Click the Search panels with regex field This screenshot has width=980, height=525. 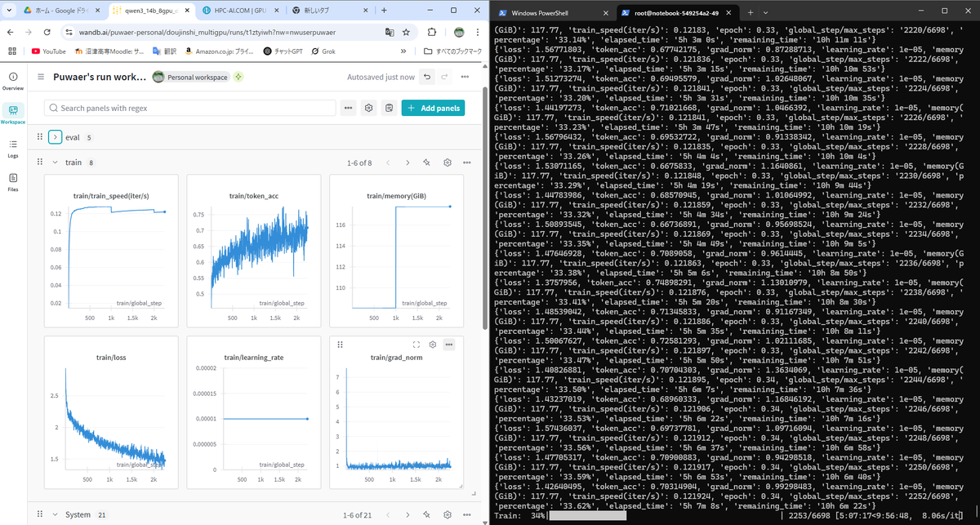click(x=189, y=108)
